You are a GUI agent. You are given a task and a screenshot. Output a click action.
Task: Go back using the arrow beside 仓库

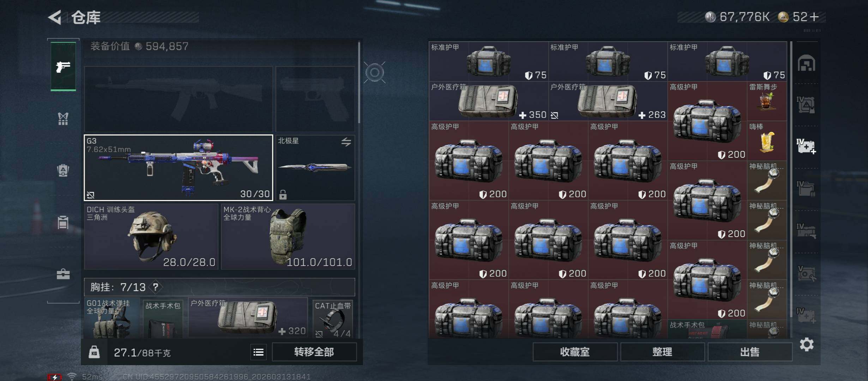pos(55,17)
